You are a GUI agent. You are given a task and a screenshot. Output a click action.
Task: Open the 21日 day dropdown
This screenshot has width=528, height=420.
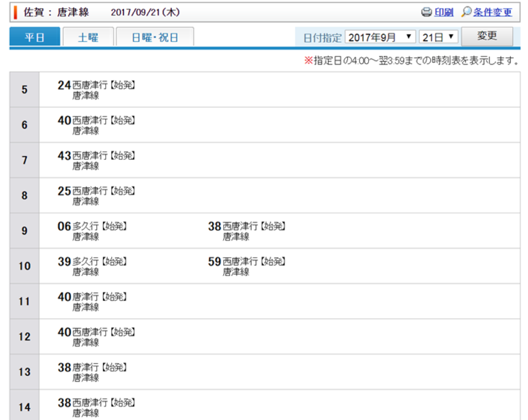tap(438, 37)
